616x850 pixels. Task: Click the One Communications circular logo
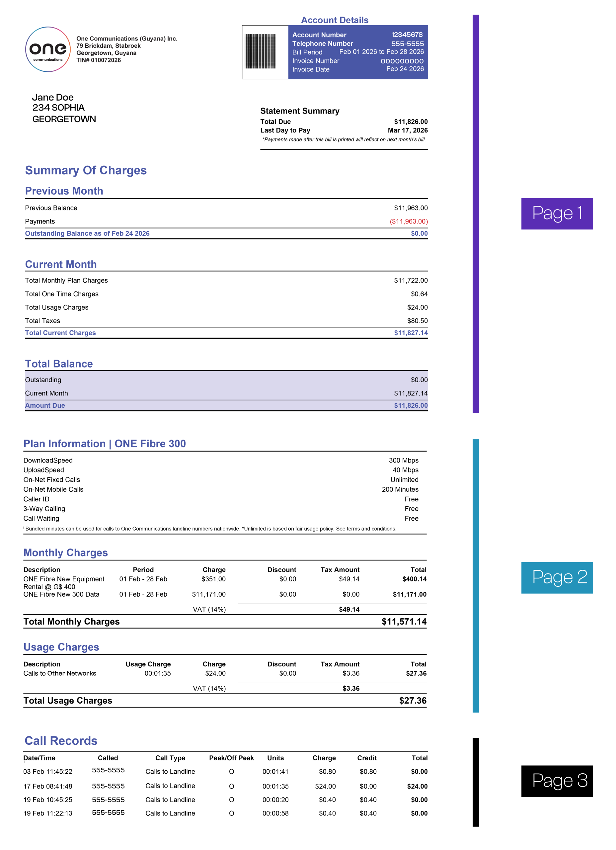point(47,49)
